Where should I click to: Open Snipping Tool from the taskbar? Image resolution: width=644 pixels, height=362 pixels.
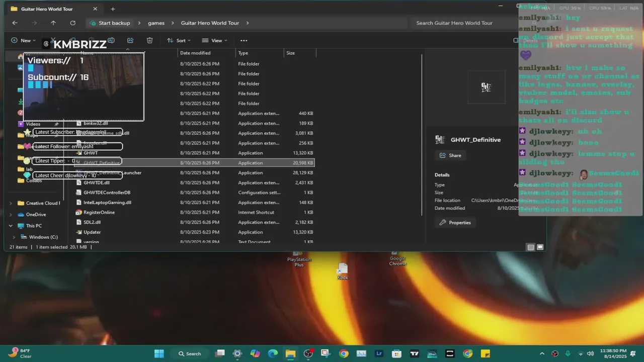pyautogui.click(x=325, y=353)
